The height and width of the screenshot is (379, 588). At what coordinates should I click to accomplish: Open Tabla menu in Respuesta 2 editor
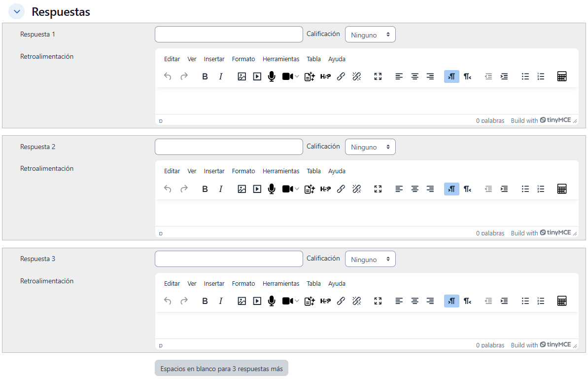coord(313,171)
